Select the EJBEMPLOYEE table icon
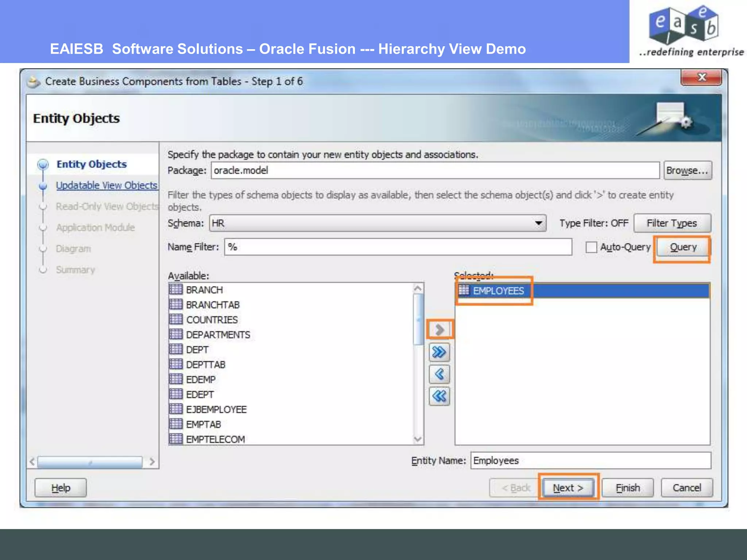This screenshot has height=560, width=747. click(176, 409)
